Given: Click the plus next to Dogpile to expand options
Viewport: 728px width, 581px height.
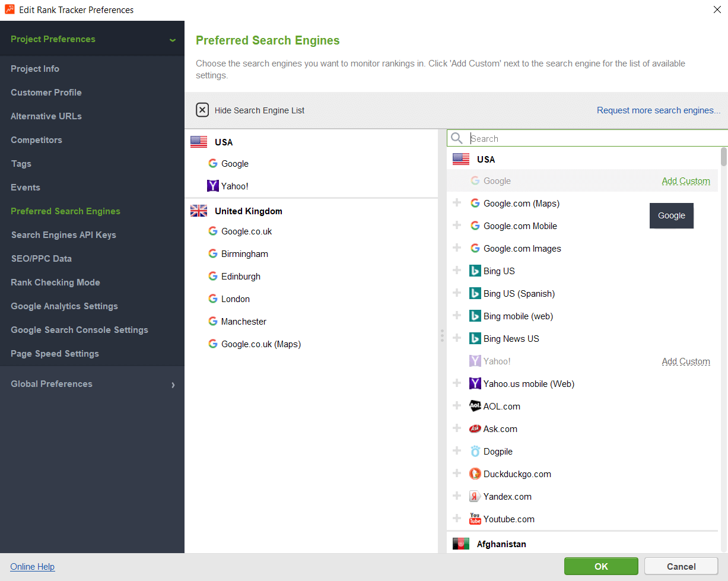Looking at the screenshot, I should 457,451.
